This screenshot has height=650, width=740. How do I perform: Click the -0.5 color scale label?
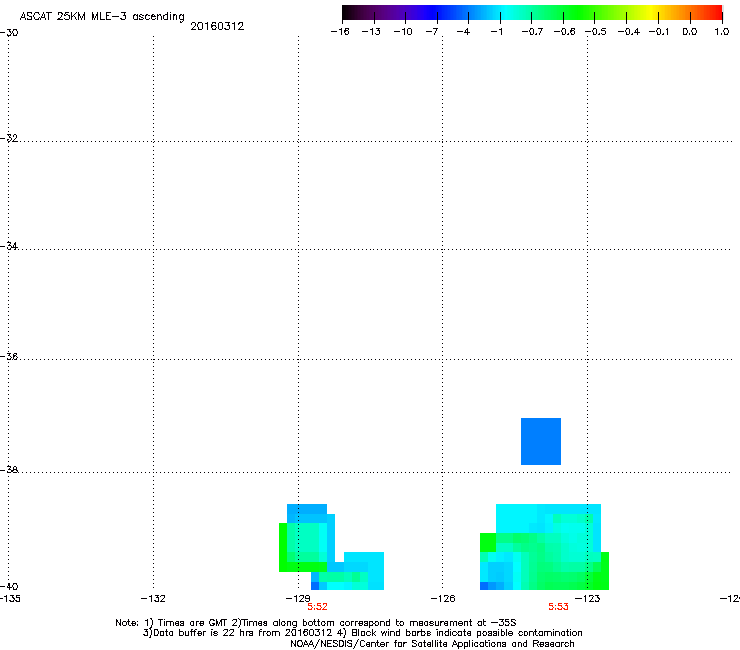pos(596,32)
